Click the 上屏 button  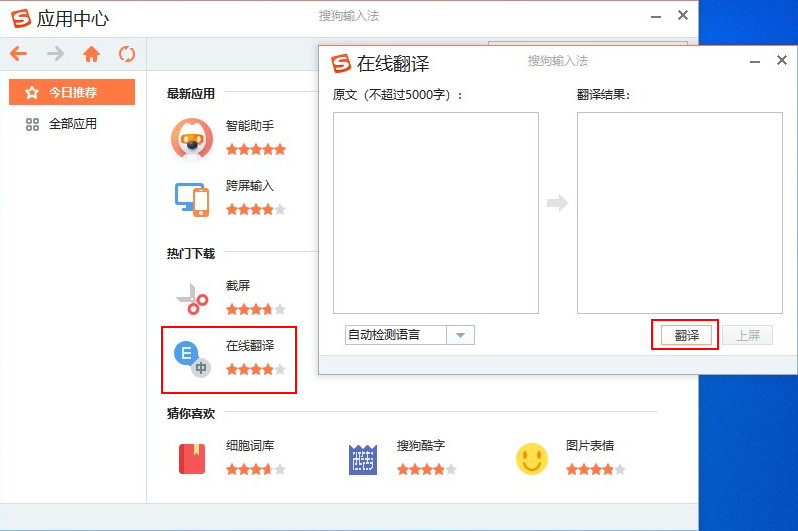[748, 335]
